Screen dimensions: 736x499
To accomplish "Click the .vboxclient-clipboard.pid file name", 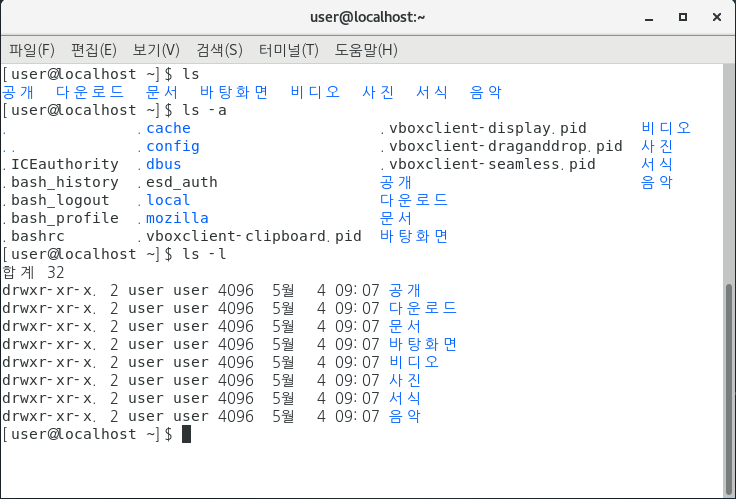I will tap(250, 236).
